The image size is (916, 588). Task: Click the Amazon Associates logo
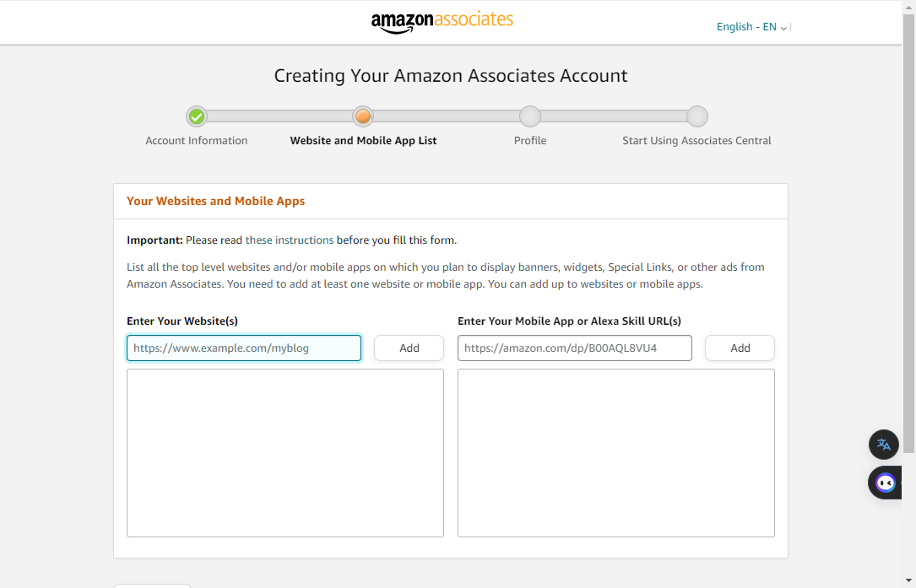(x=442, y=22)
